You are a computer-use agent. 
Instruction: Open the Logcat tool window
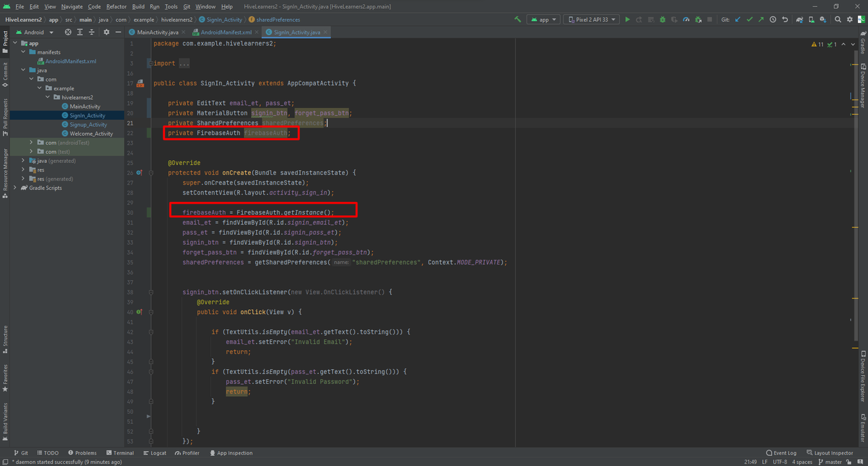coord(155,453)
